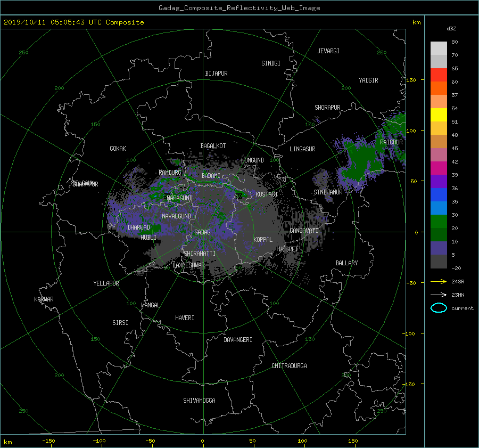Image resolution: width=479 pixels, height=448 pixels.
Task: Click the NARAGUND city label
Action: (x=180, y=198)
